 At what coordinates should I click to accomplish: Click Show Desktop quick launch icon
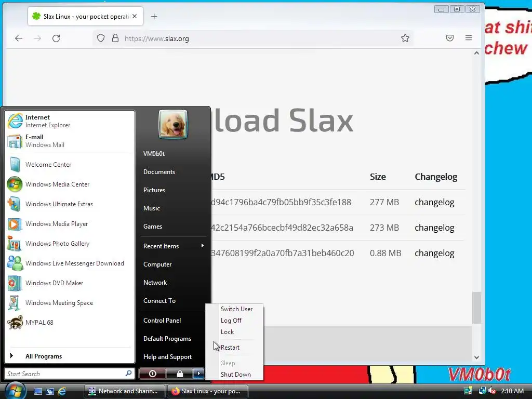[x=37, y=391]
